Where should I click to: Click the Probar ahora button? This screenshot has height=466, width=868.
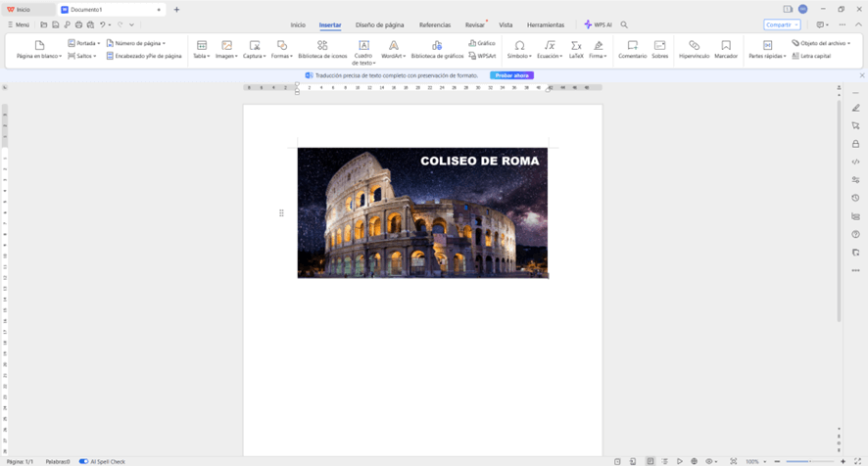coord(511,75)
